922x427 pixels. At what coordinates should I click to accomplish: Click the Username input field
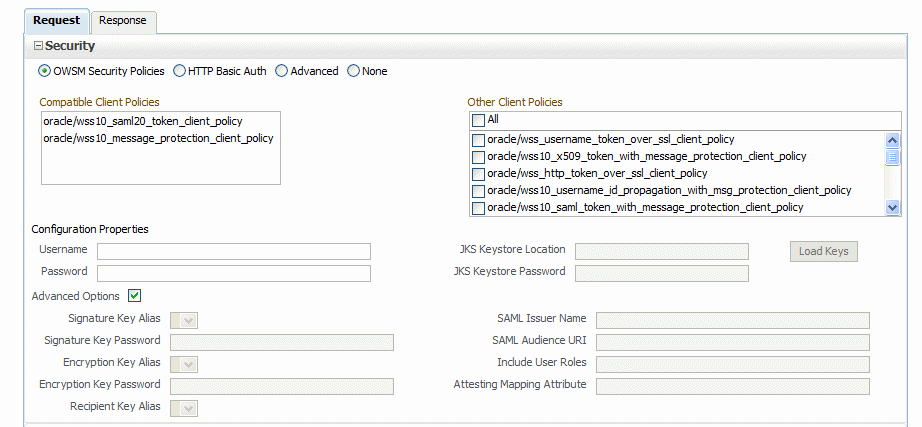(234, 251)
